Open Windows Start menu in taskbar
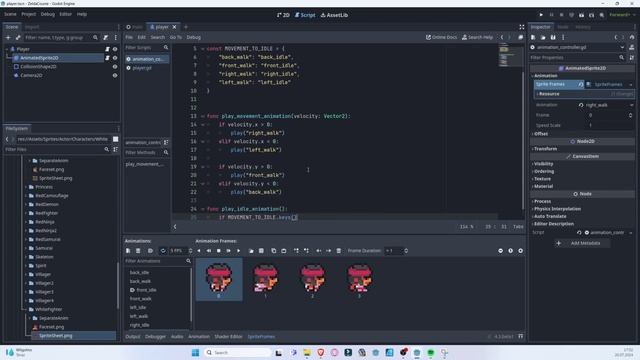This screenshot has width=640, height=360. (196, 352)
